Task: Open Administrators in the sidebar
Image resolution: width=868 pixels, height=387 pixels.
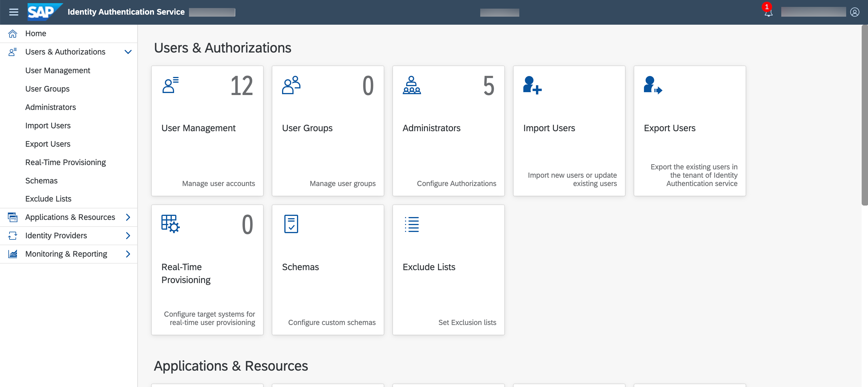Action: pyautogui.click(x=69, y=107)
